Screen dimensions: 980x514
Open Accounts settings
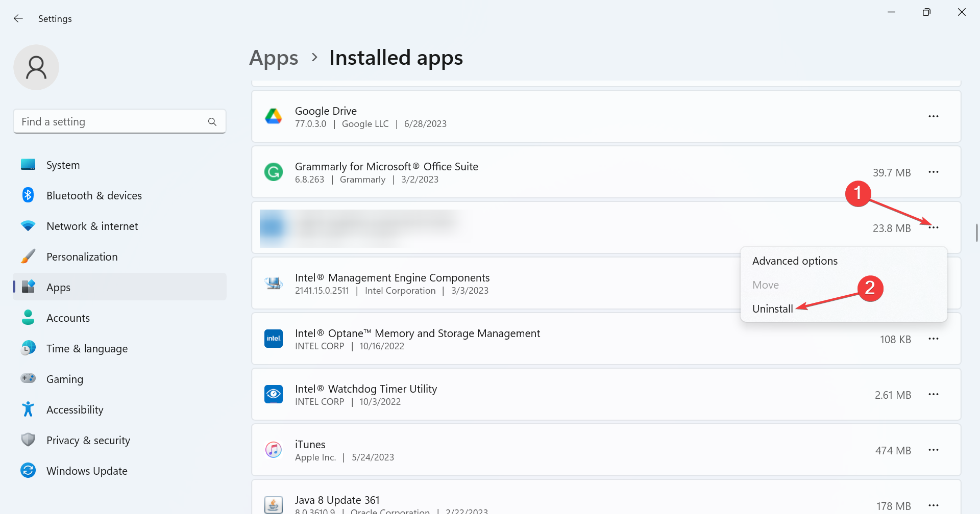119,318
